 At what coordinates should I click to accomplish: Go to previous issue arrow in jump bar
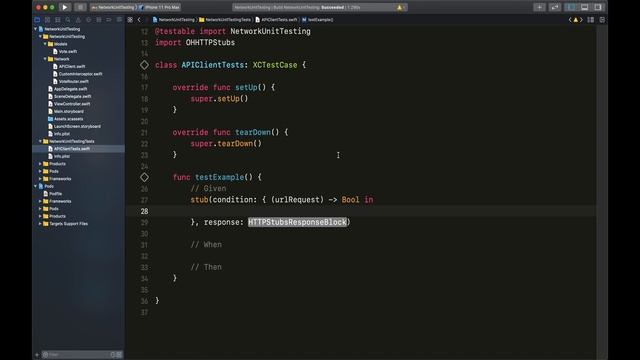570,20
